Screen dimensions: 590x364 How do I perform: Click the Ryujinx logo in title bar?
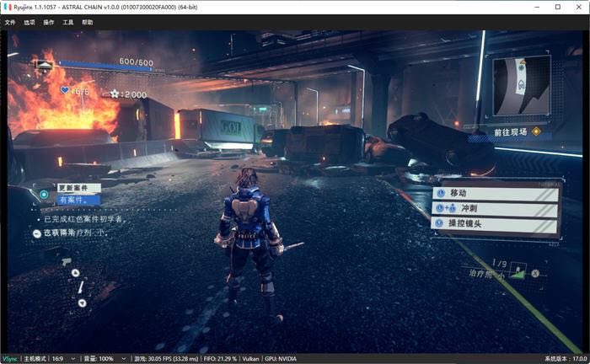pyautogui.click(x=7, y=7)
